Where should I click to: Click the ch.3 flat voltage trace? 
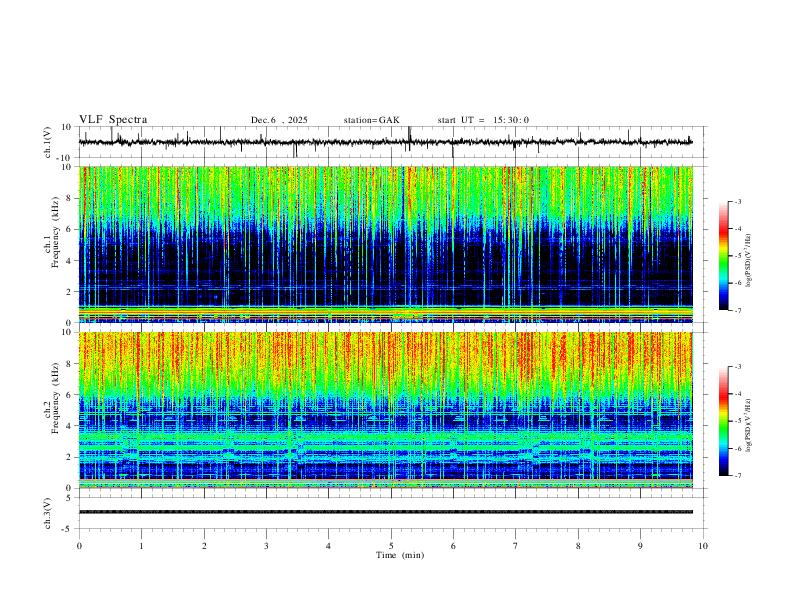386,512
